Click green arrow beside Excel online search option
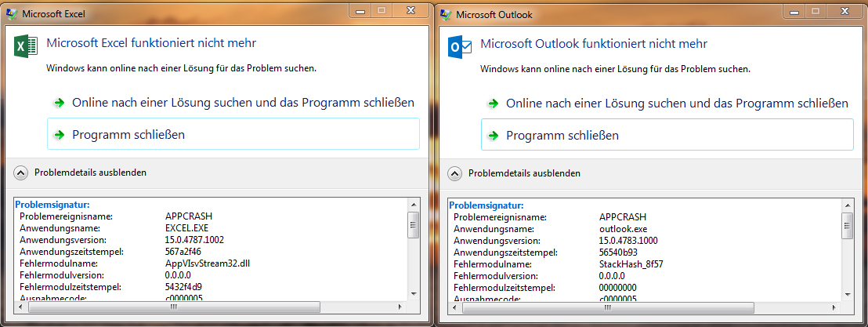This screenshot has width=868, height=327. tap(58, 103)
